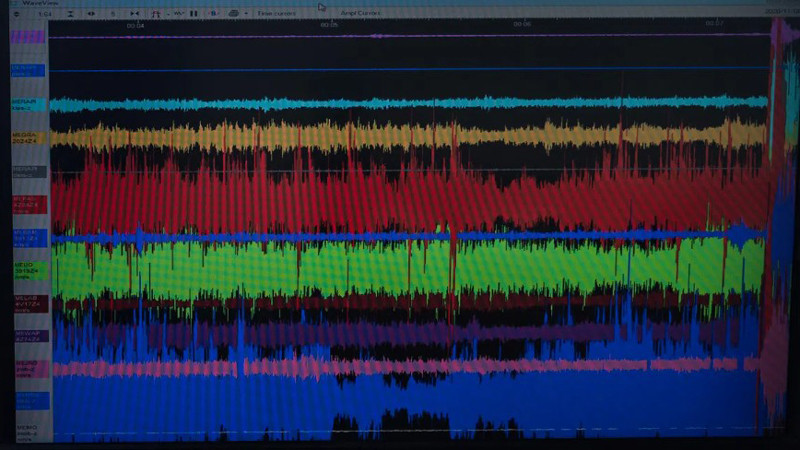Click the 1:64 scale value in toolbar

point(45,14)
